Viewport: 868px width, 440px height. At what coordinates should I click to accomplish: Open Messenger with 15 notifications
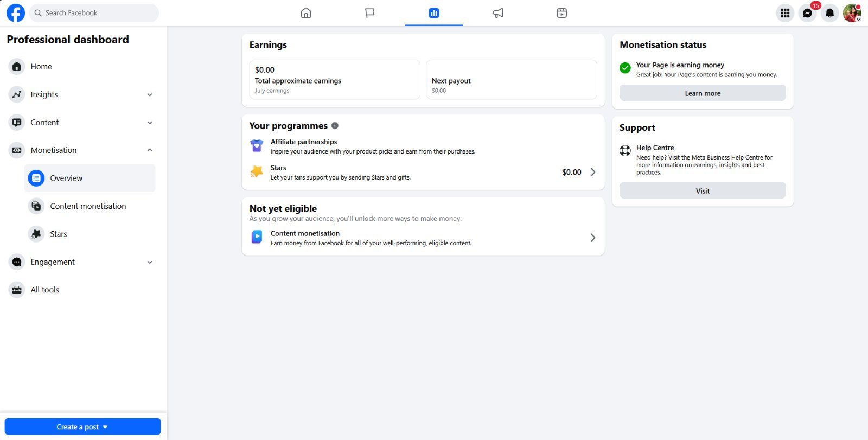tap(807, 13)
